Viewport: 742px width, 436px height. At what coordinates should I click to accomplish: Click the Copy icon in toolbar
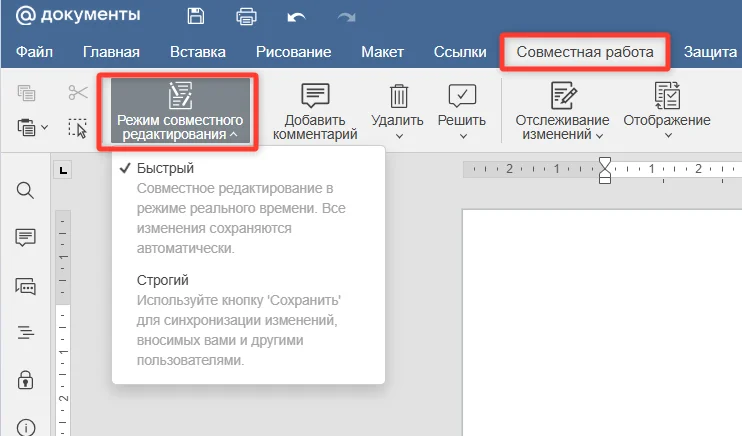tap(26, 93)
